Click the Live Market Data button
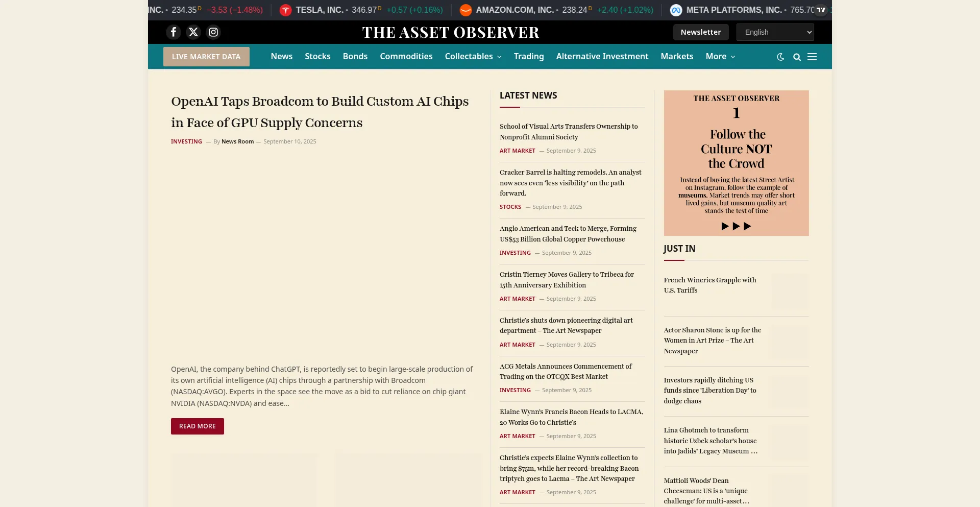This screenshot has width=980, height=507. 206,57
